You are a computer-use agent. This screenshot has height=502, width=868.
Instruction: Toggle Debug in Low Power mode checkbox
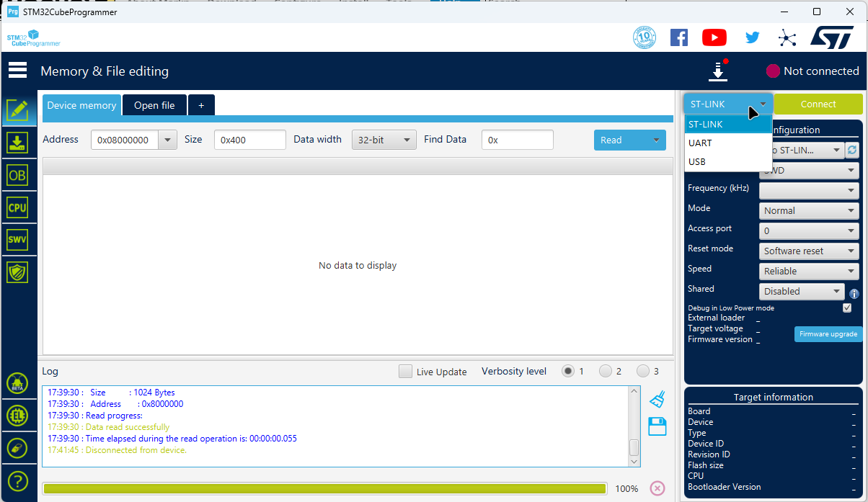click(847, 308)
